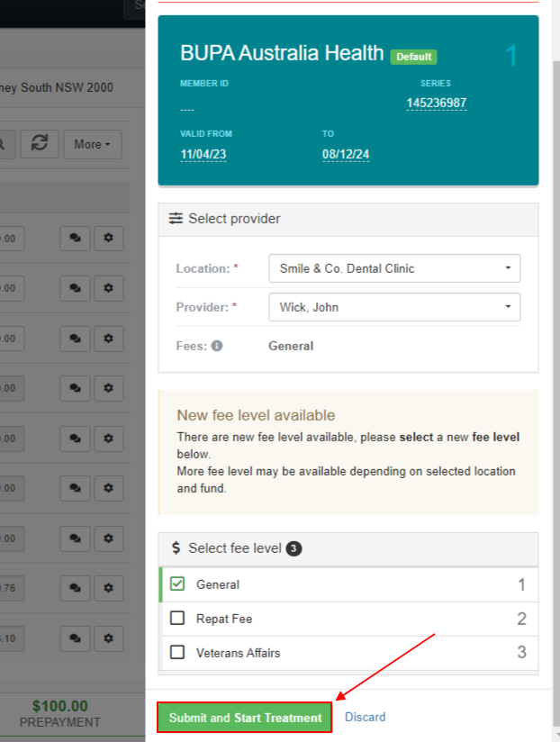
Task: Click the empty Member ID value dashes
Action: click(187, 110)
